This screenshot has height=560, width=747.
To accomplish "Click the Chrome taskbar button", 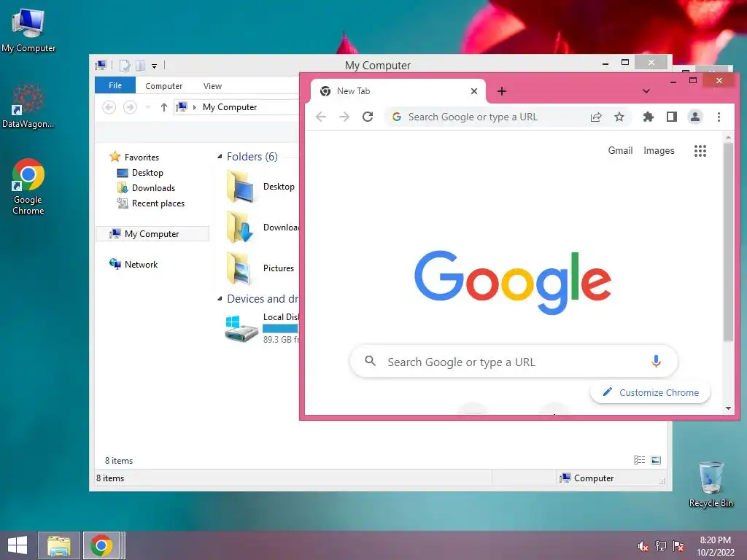I will [x=101, y=545].
